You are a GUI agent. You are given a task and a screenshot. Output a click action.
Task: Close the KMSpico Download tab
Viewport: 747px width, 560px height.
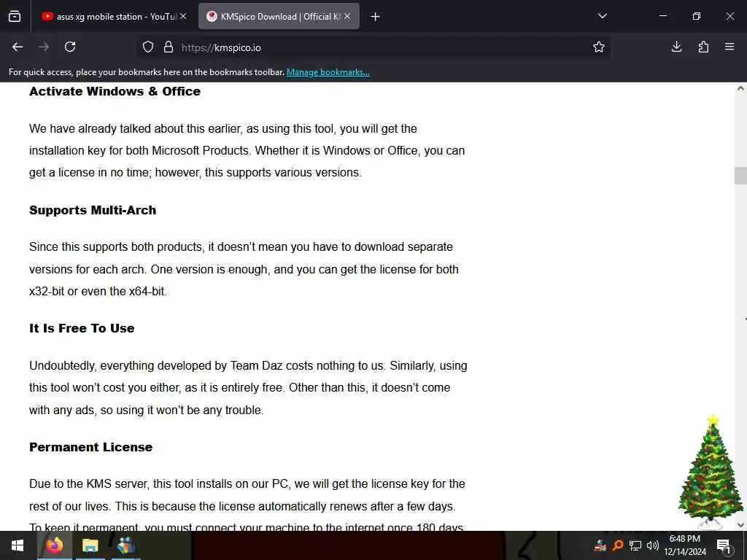[x=347, y=17]
